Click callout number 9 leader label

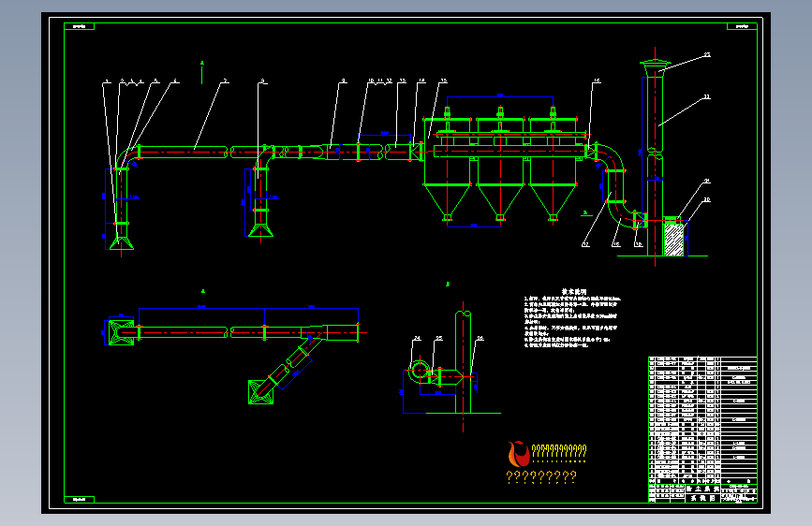click(x=344, y=81)
